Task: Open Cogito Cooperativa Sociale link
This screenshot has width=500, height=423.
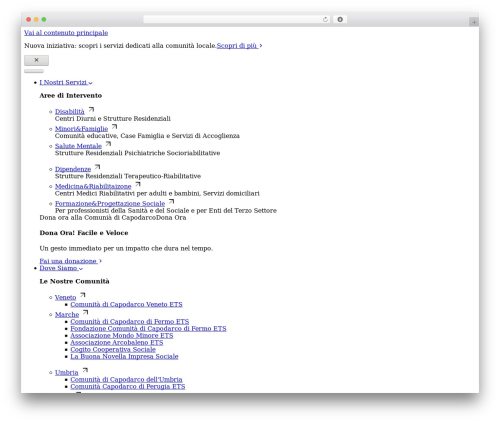Action: coord(113,350)
